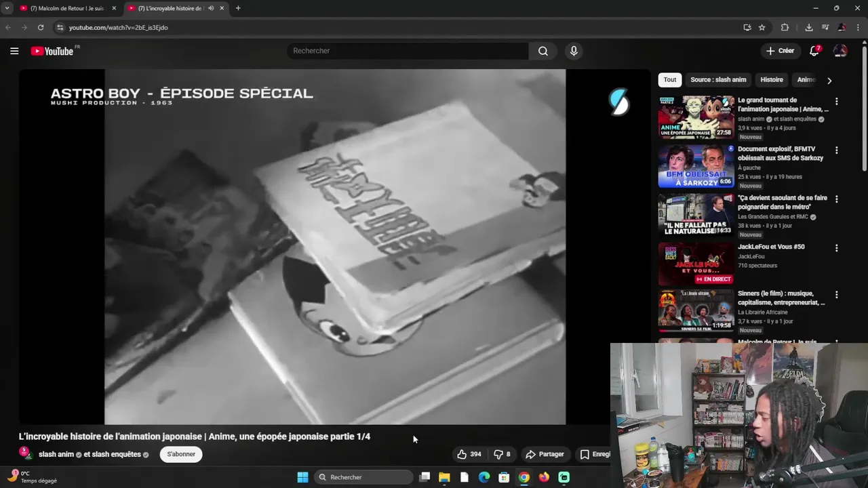Select the Histoire filter chip
Screen dimensions: 868x488
click(x=772, y=80)
